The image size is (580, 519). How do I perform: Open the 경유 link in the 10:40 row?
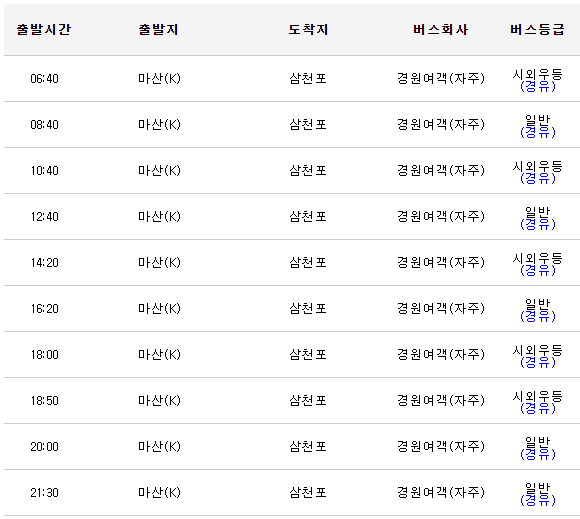click(x=537, y=179)
